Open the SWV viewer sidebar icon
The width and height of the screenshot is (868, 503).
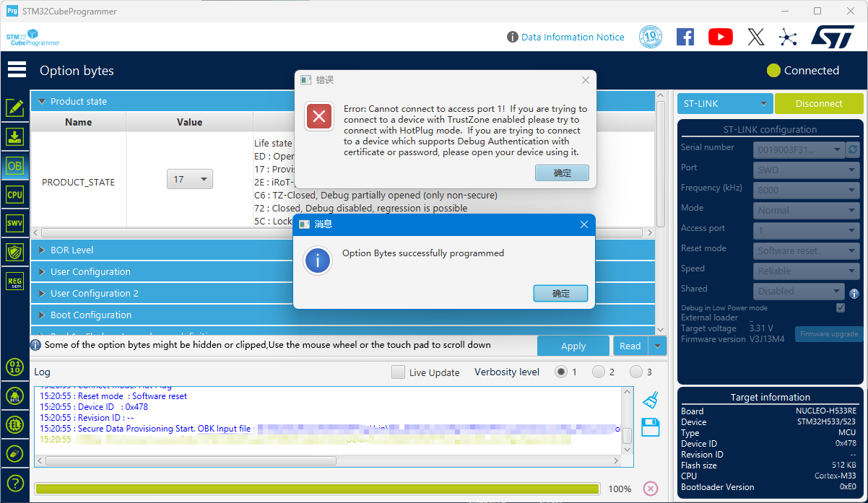coord(15,224)
